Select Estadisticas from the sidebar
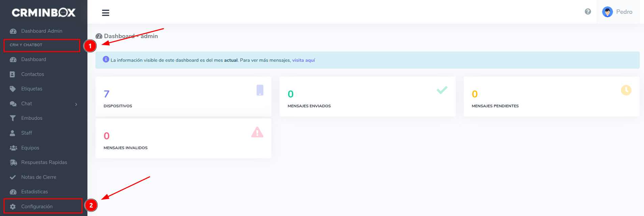644x216 pixels. (34, 192)
